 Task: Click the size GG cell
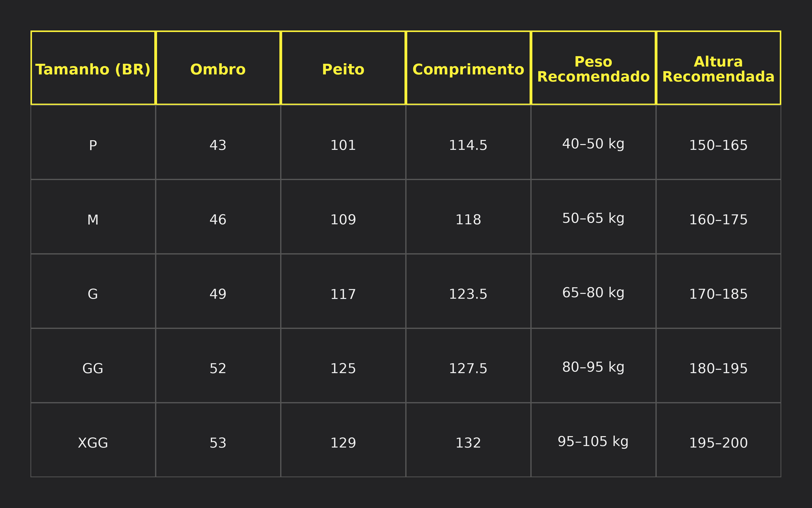[x=93, y=368]
